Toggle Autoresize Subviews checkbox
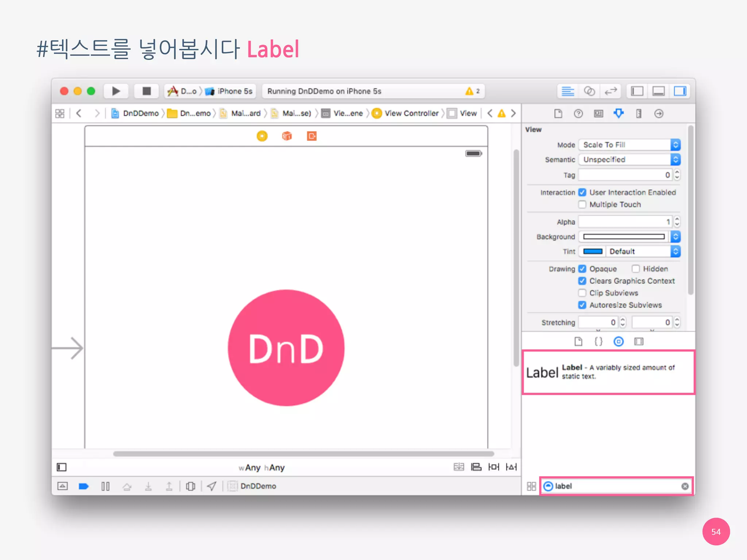747x560 pixels. click(x=582, y=305)
